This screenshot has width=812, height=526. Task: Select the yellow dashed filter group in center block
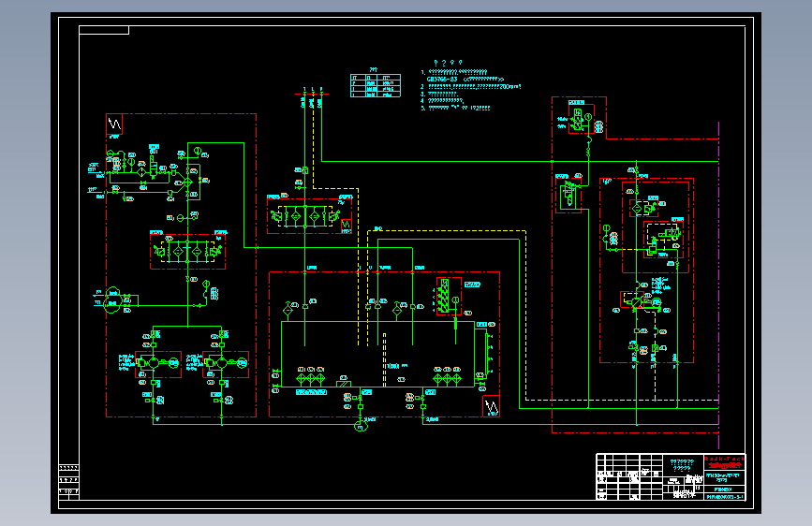(x=305, y=216)
